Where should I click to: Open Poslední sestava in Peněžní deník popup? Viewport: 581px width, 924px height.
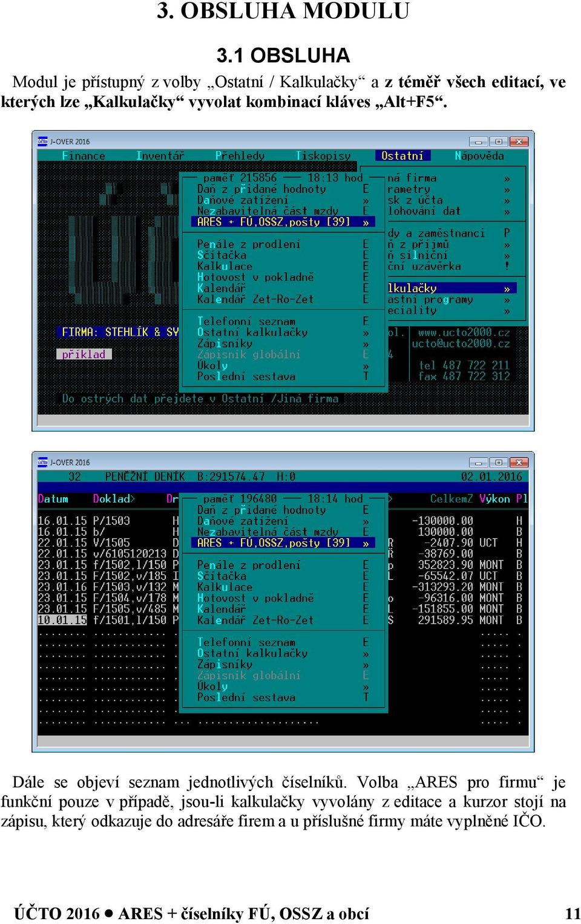(246, 697)
